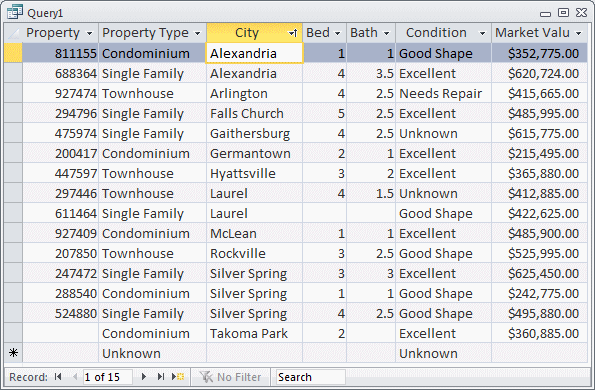The image size is (595, 390).
Task: Click the Hyattsville city cell
Action: coord(254,173)
